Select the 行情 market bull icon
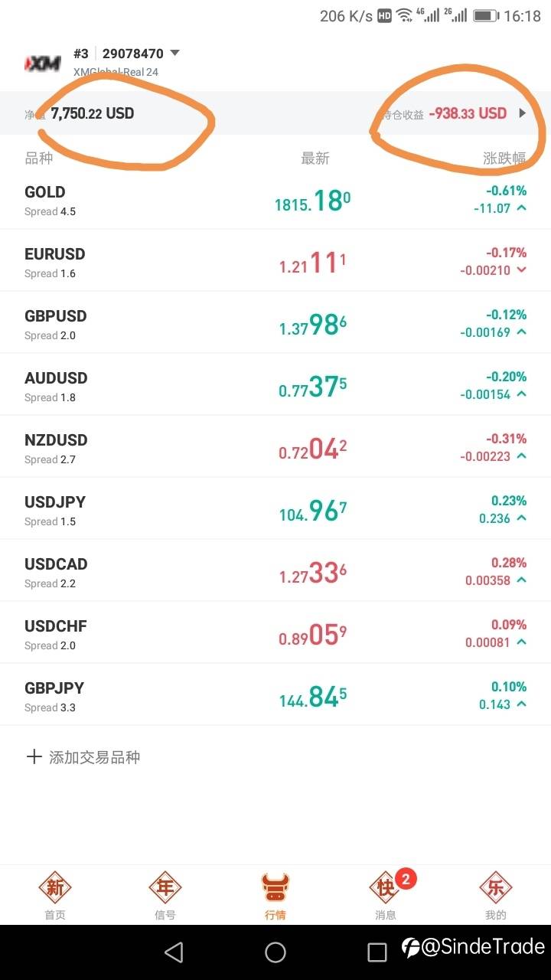 pos(275,888)
